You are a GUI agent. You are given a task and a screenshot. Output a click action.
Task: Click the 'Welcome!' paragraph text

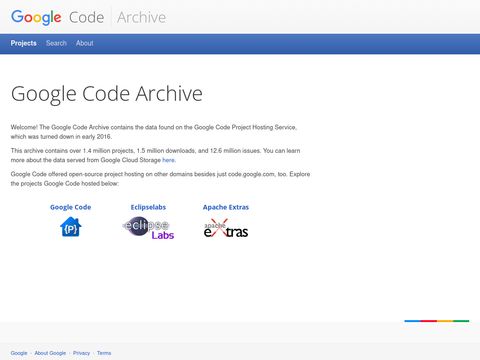coord(153,132)
